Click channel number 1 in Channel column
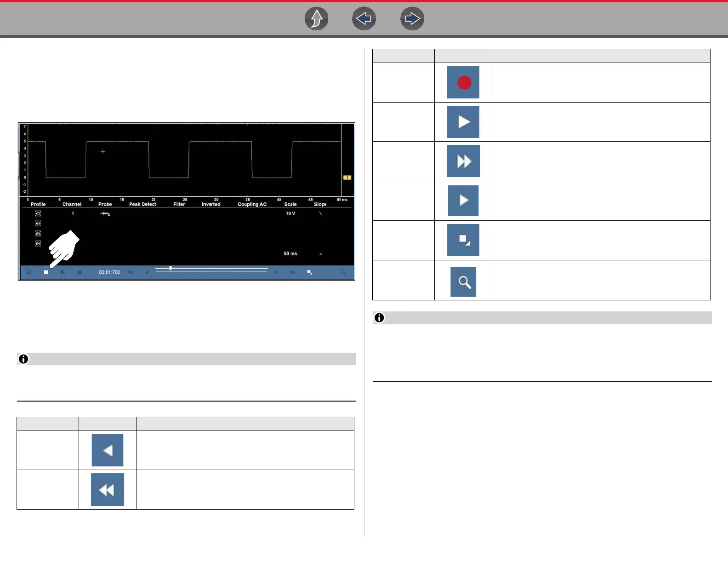728x563 pixels. [73, 213]
